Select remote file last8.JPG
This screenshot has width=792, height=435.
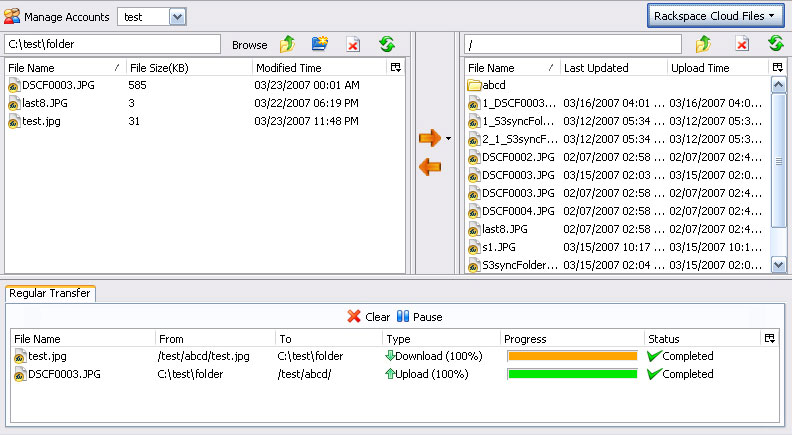point(618,229)
